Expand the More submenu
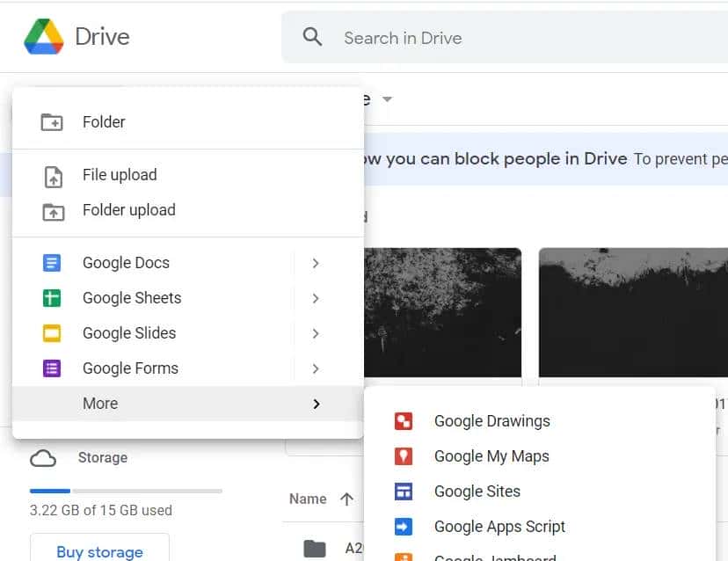Viewport: 728px width, 561px height. [x=316, y=403]
